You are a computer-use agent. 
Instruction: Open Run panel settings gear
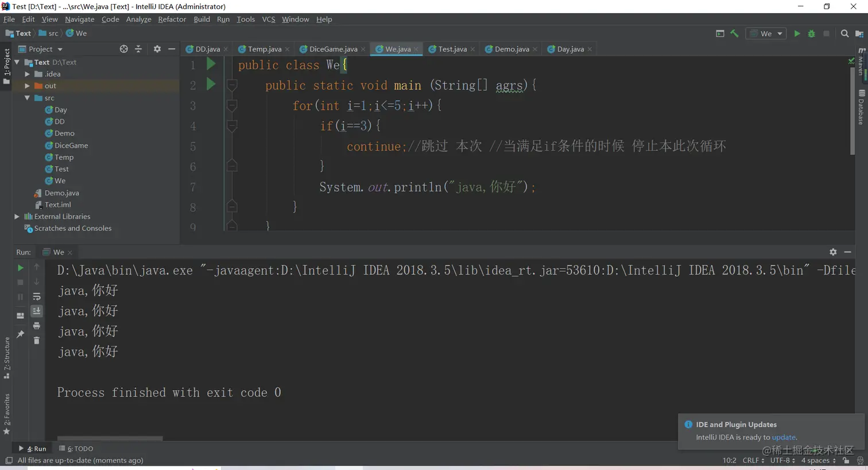pyautogui.click(x=833, y=252)
